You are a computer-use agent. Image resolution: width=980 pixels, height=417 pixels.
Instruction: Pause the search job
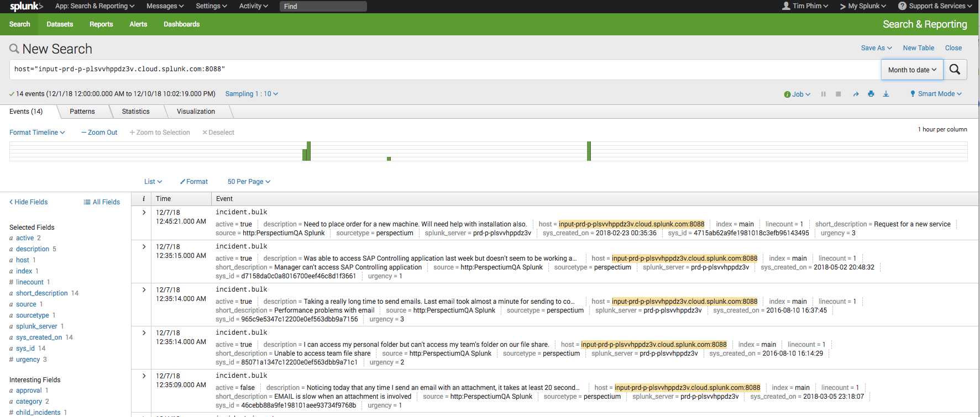tap(824, 94)
